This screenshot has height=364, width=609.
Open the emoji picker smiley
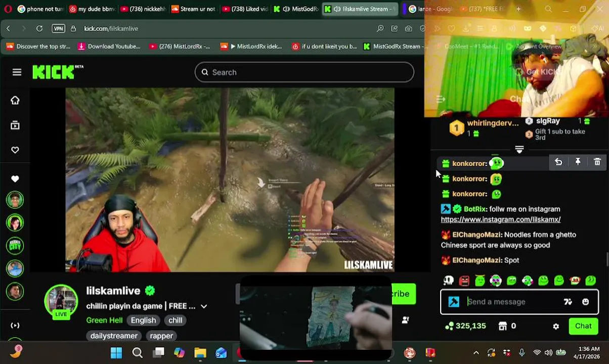pyautogui.click(x=585, y=302)
